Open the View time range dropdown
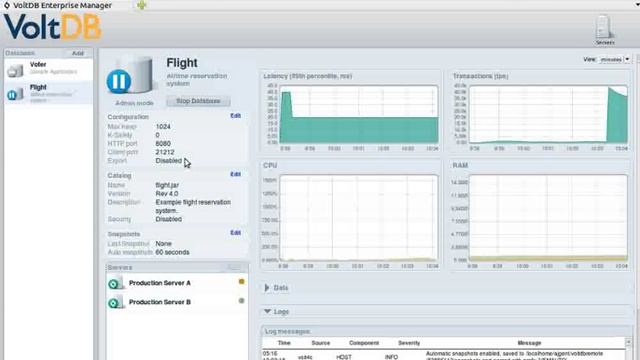This screenshot has height=360, width=640. (x=615, y=59)
